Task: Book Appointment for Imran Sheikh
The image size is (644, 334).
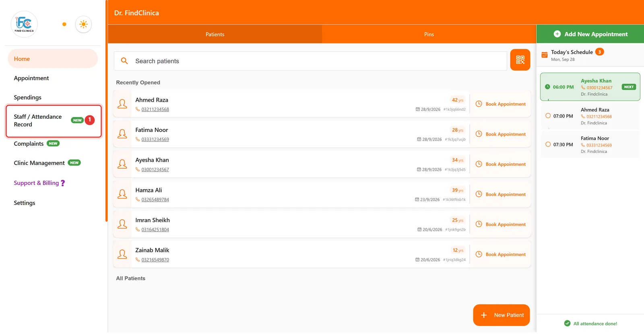Action: pyautogui.click(x=501, y=224)
